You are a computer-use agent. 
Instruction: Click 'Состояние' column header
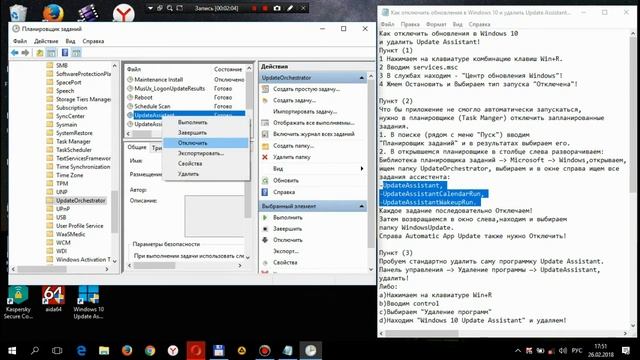coord(228,69)
